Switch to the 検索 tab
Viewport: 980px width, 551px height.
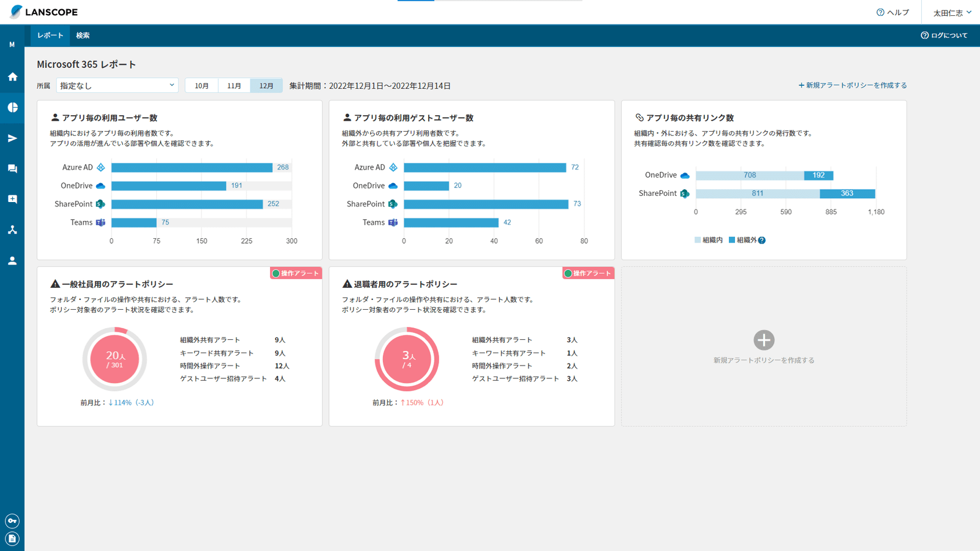pyautogui.click(x=83, y=36)
